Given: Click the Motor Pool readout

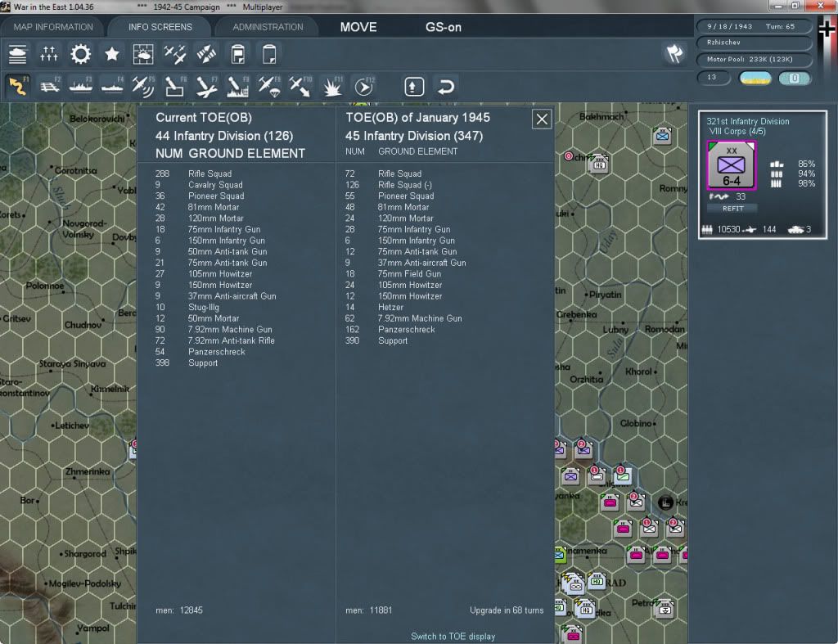Looking at the screenshot, I should point(754,59).
